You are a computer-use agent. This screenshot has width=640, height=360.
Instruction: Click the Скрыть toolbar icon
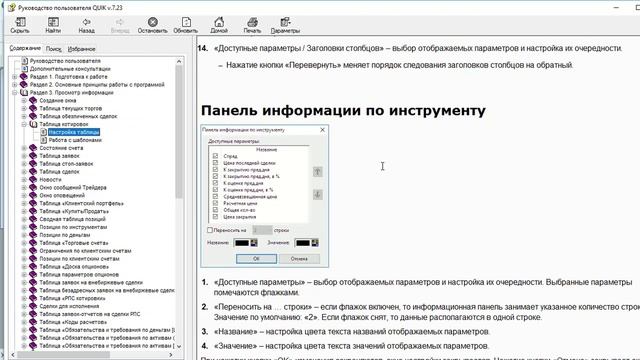[x=20, y=22]
